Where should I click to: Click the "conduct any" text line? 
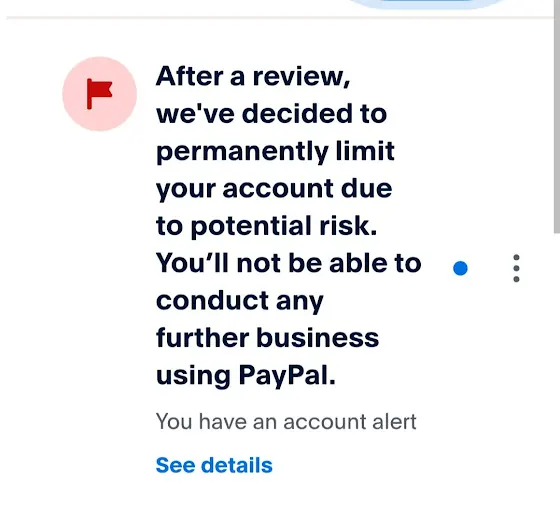coord(240,301)
